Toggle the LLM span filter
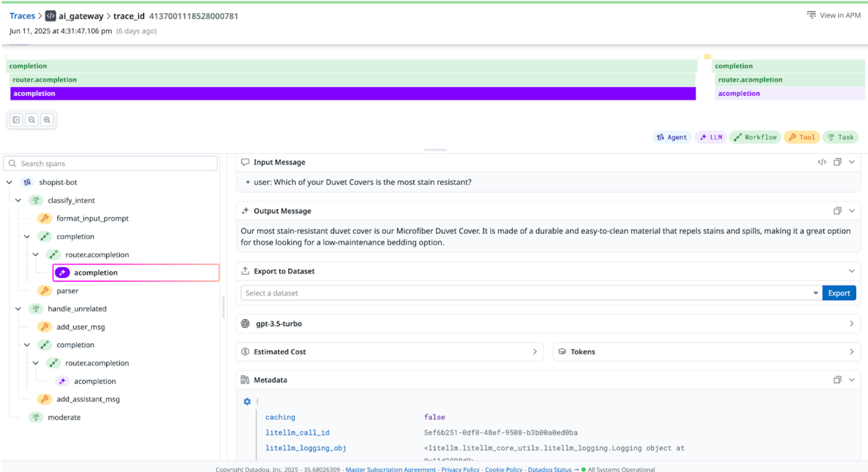The image size is (868, 472). point(710,137)
